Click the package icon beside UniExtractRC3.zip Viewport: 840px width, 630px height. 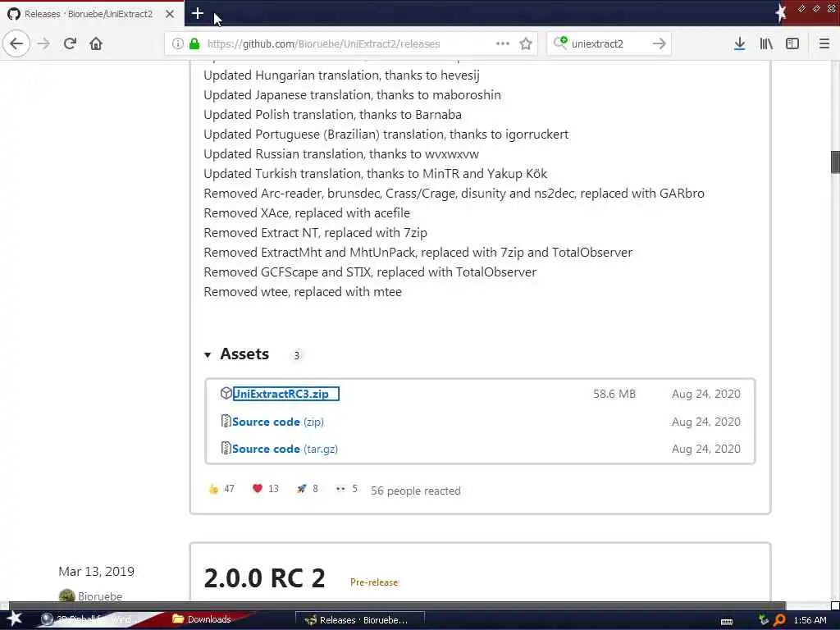point(226,393)
